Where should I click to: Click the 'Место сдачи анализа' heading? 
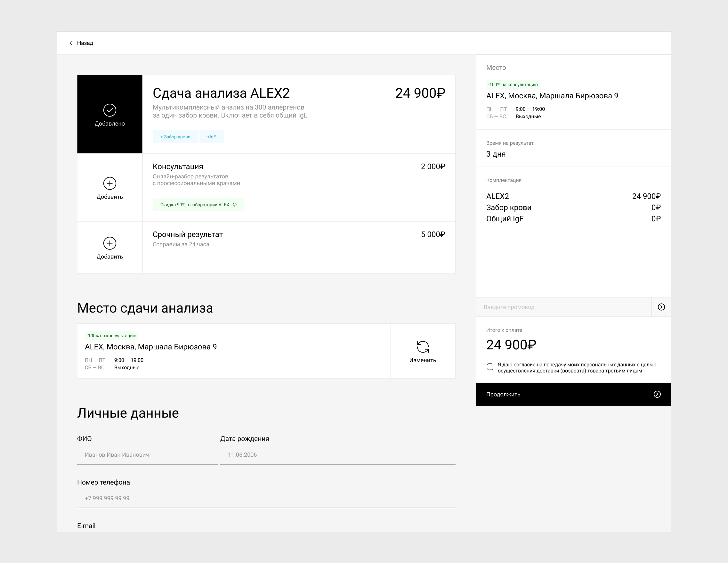(x=145, y=308)
